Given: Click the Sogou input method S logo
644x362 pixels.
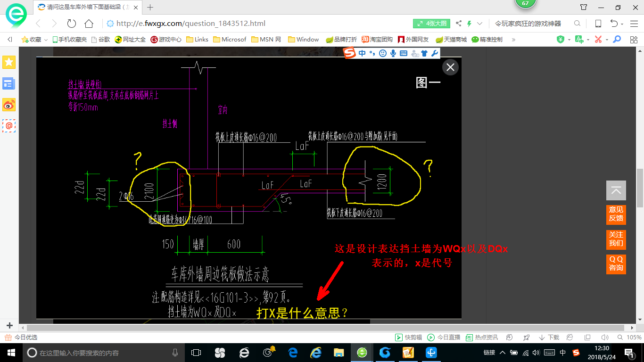Looking at the screenshot, I should click(350, 53).
